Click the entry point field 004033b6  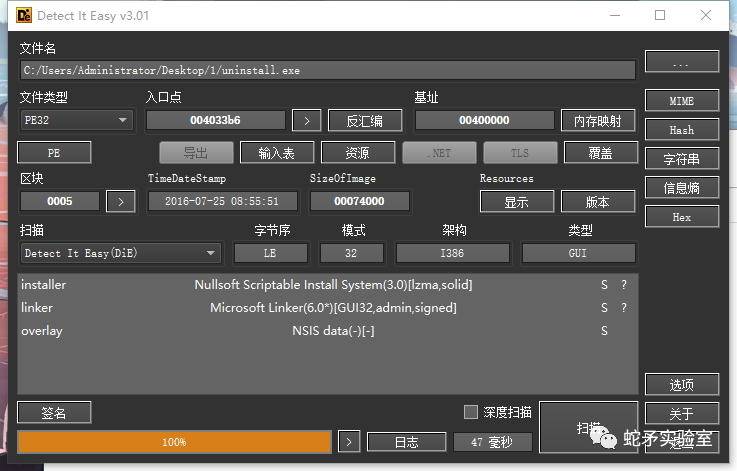(x=215, y=120)
